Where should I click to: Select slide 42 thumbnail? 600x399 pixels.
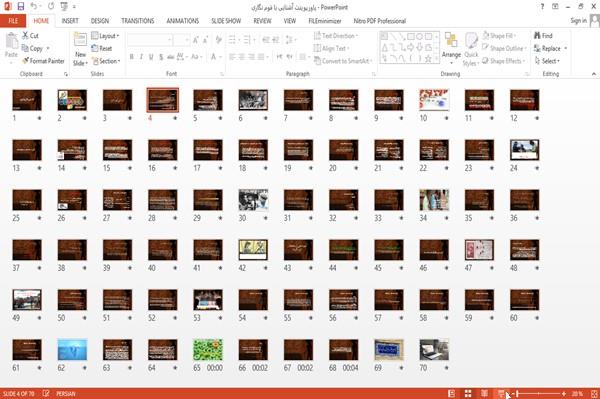pos(253,250)
